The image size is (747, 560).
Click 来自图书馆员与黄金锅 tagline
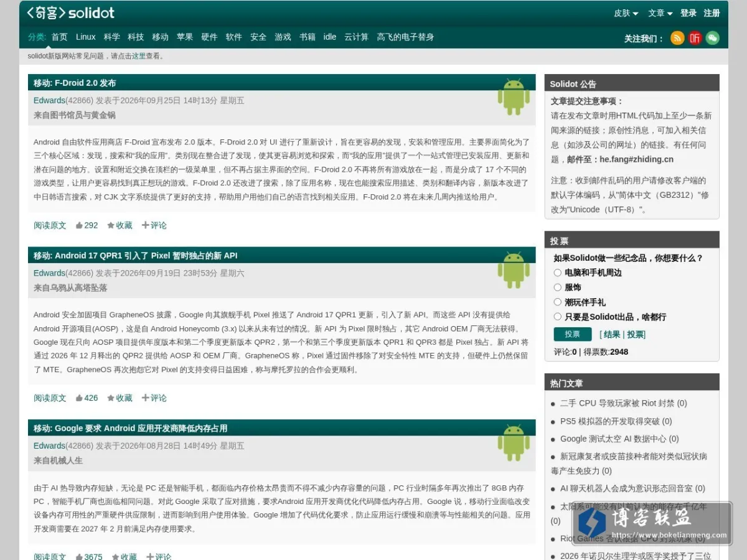pyautogui.click(x=75, y=115)
